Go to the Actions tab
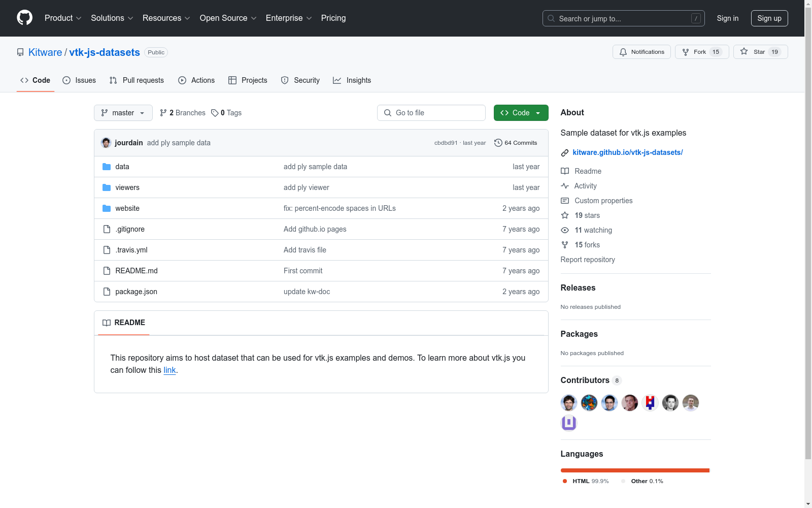The height and width of the screenshot is (508, 812). click(196, 80)
